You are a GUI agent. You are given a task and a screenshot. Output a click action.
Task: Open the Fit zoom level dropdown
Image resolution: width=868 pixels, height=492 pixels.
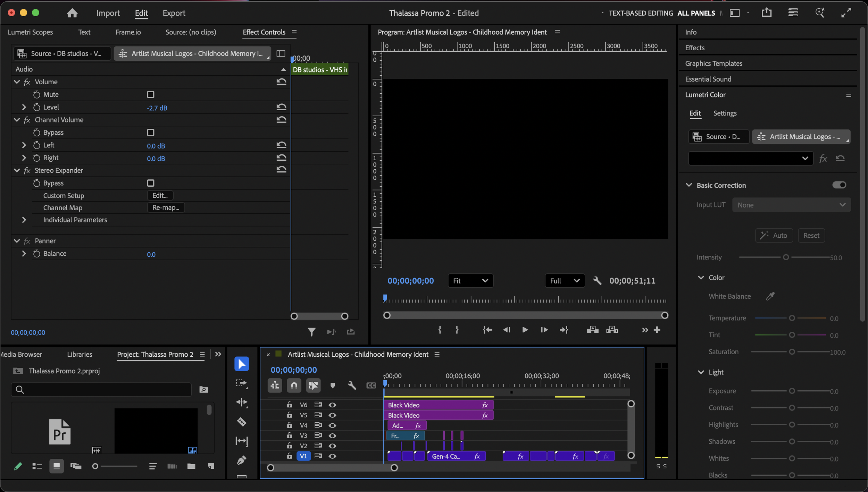[470, 281]
